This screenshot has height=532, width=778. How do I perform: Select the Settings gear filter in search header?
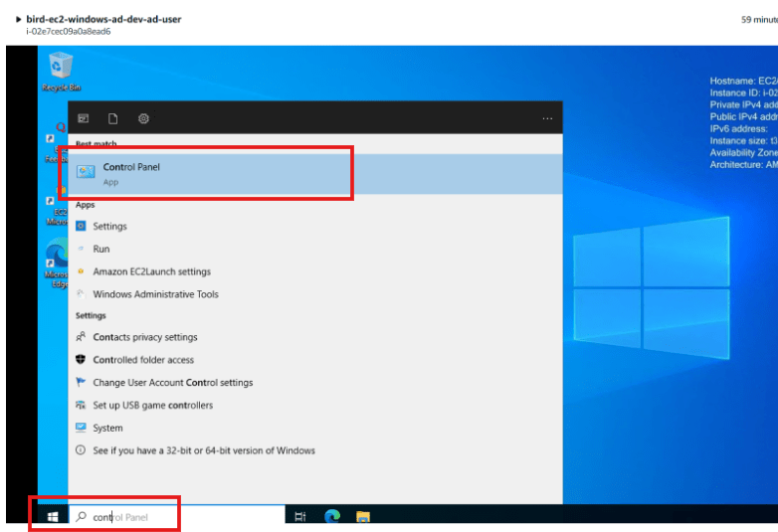coord(143,118)
